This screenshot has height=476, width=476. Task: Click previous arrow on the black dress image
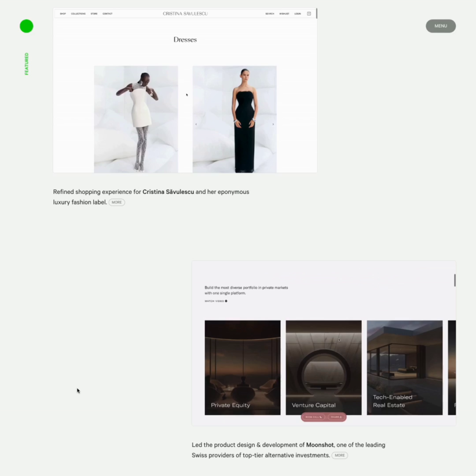[x=196, y=124]
